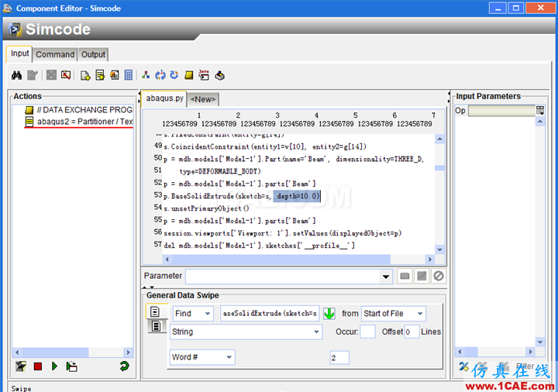This screenshot has width=558, height=392.
Task: Click the table icon beside Op field
Action: (540, 110)
